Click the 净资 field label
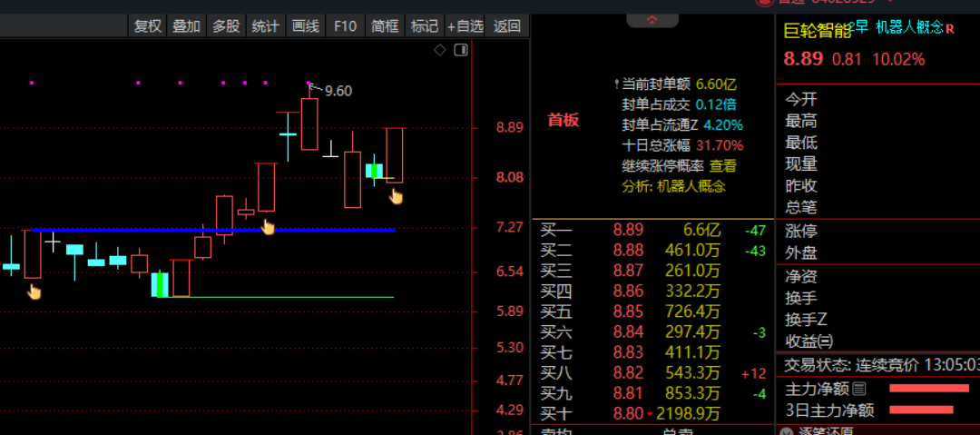The width and height of the screenshot is (980, 435). pyautogui.click(x=801, y=276)
